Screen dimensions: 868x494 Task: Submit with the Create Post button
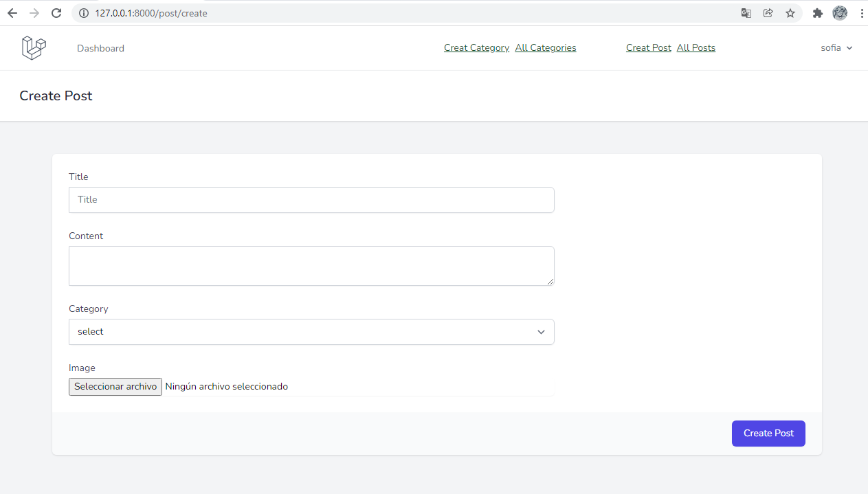point(768,434)
